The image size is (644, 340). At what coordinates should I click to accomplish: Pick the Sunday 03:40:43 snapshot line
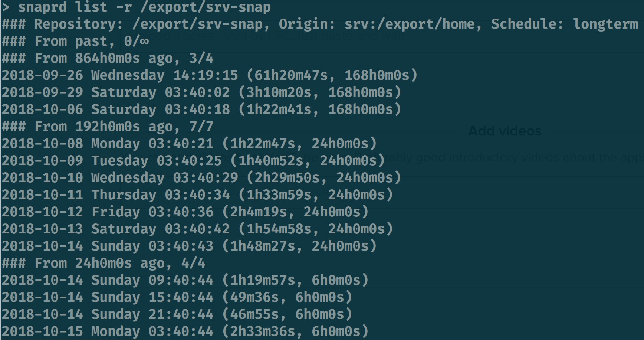pos(189,246)
